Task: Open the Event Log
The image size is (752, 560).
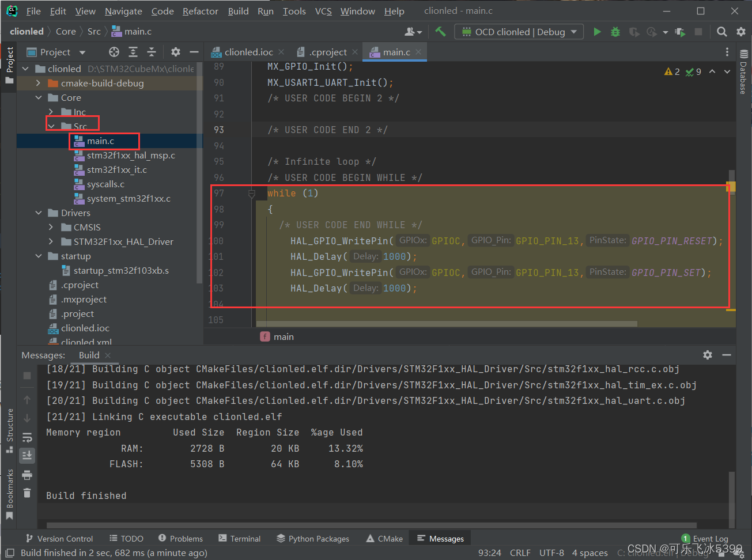Action: 705,539
